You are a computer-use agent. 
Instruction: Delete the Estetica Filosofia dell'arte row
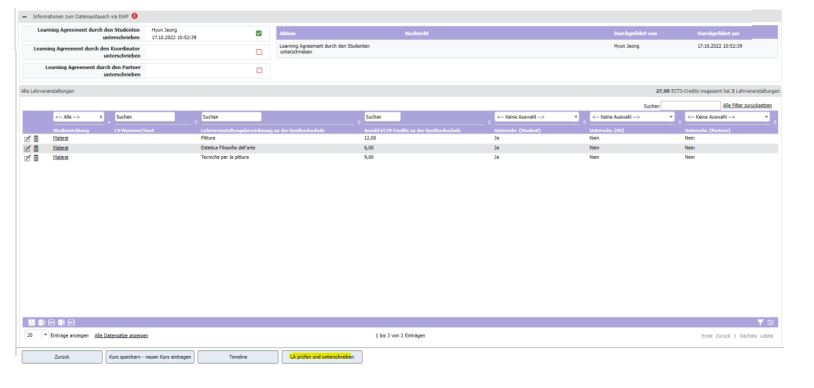pyautogui.click(x=36, y=149)
